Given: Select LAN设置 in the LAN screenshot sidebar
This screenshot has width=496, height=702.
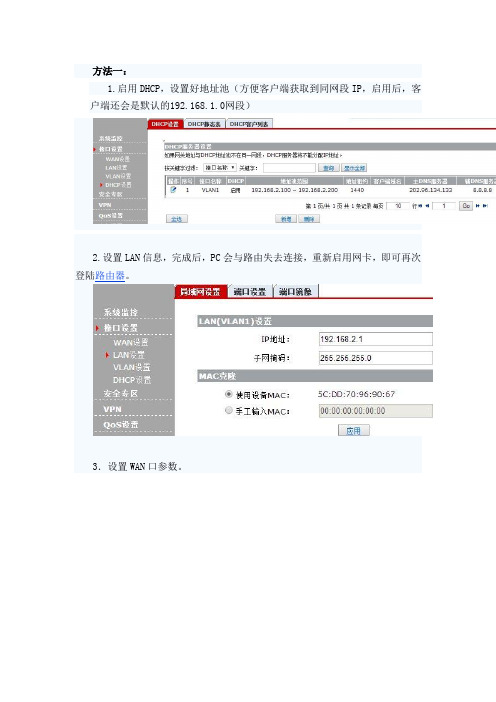Looking at the screenshot, I should point(128,355).
